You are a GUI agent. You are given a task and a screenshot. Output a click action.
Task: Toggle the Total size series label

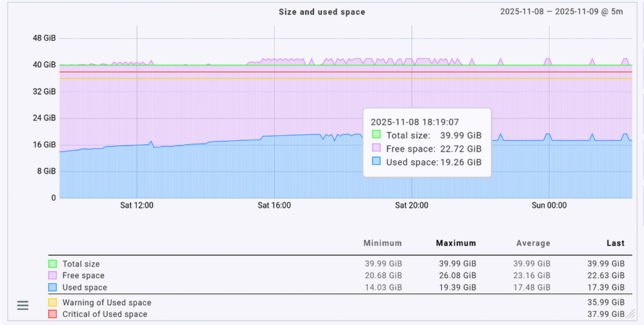[81, 264]
